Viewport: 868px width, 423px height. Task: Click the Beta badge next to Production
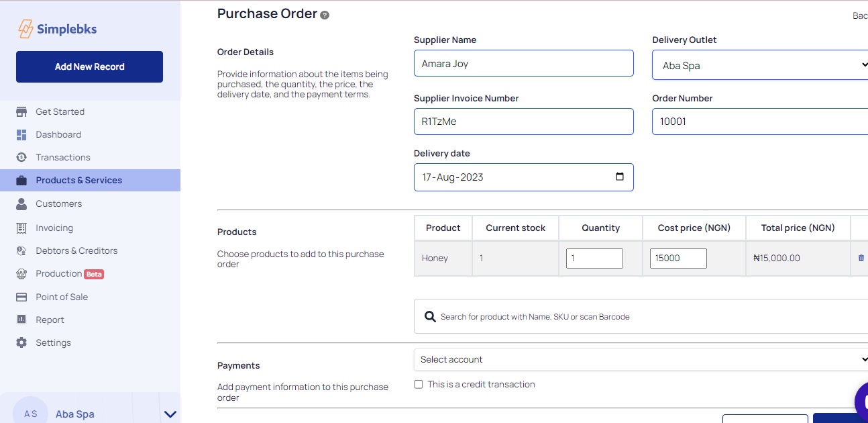tap(94, 274)
